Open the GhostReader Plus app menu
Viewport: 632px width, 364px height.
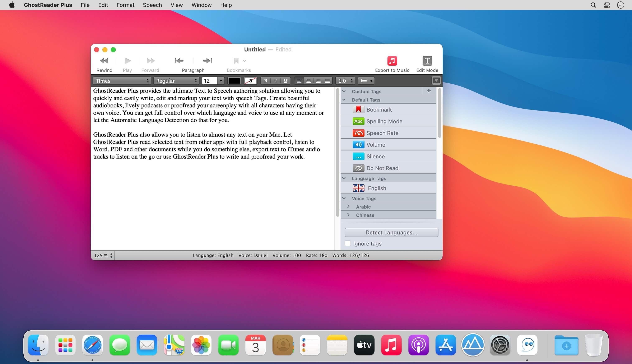48,5
